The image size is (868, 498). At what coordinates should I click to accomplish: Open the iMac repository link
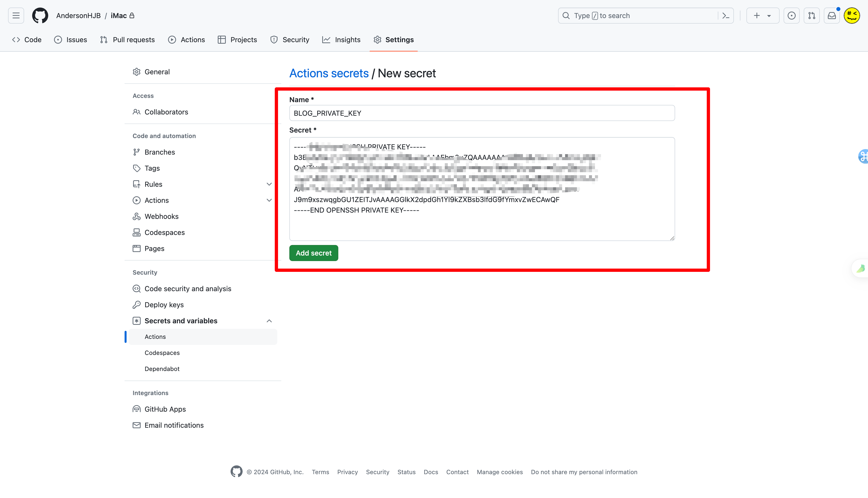119,16
